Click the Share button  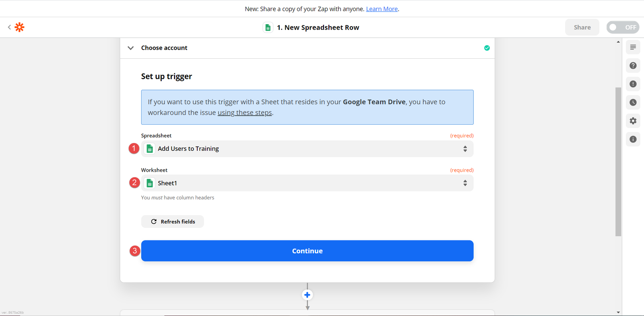(x=582, y=27)
